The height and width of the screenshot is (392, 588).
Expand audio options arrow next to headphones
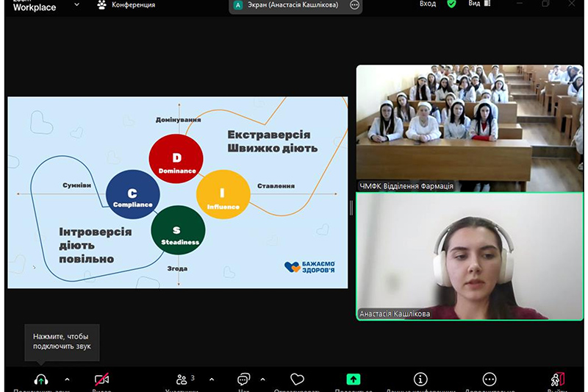[68, 379]
